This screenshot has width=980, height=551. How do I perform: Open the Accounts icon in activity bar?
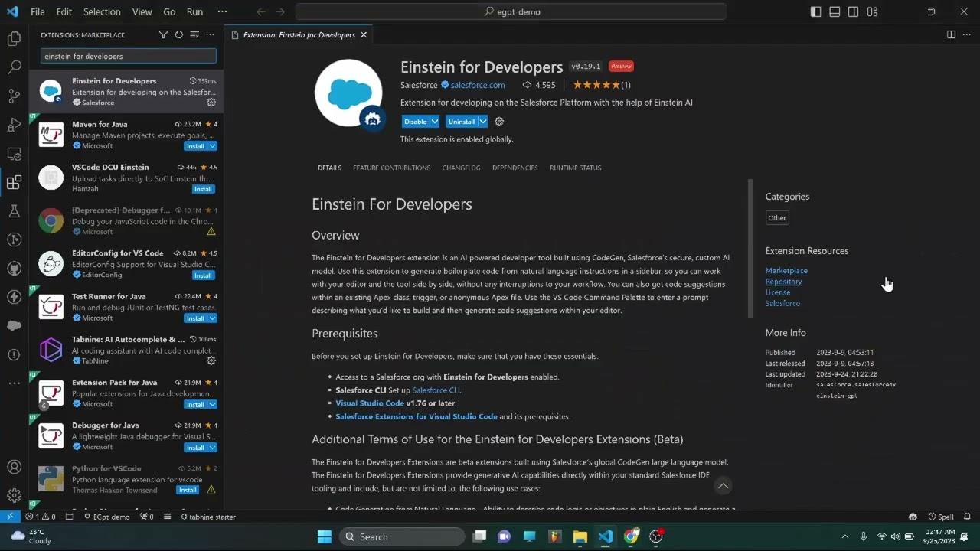coord(14,467)
